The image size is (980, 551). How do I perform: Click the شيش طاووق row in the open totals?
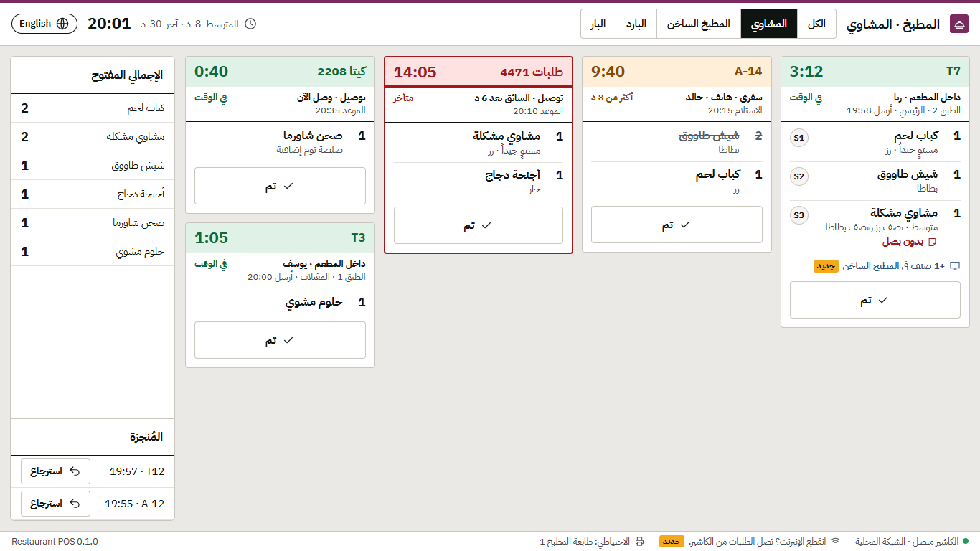(93, 166)
